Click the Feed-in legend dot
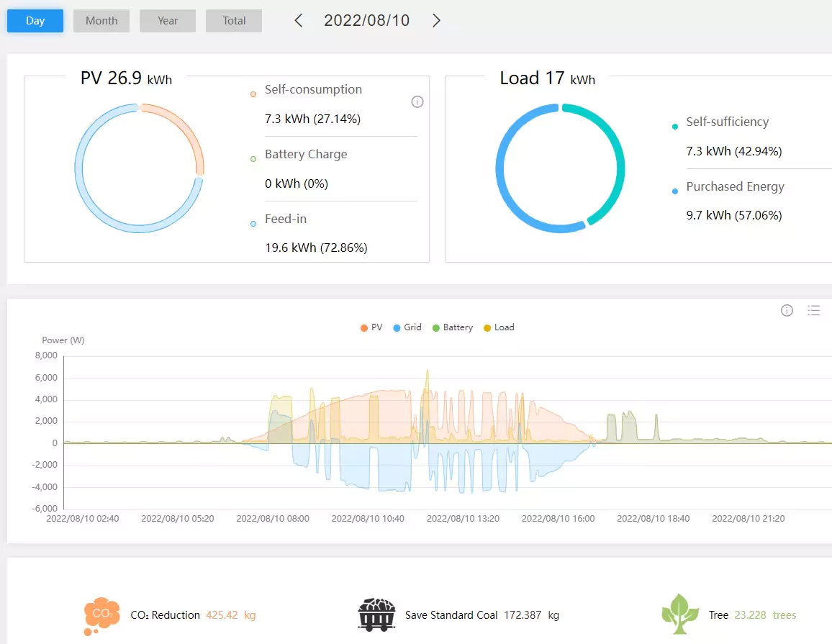 pyautogui.click(x=253, y=224)
